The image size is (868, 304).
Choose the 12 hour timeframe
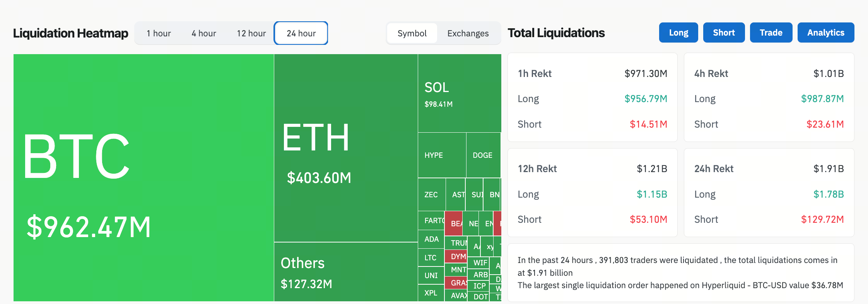(251, 33)
